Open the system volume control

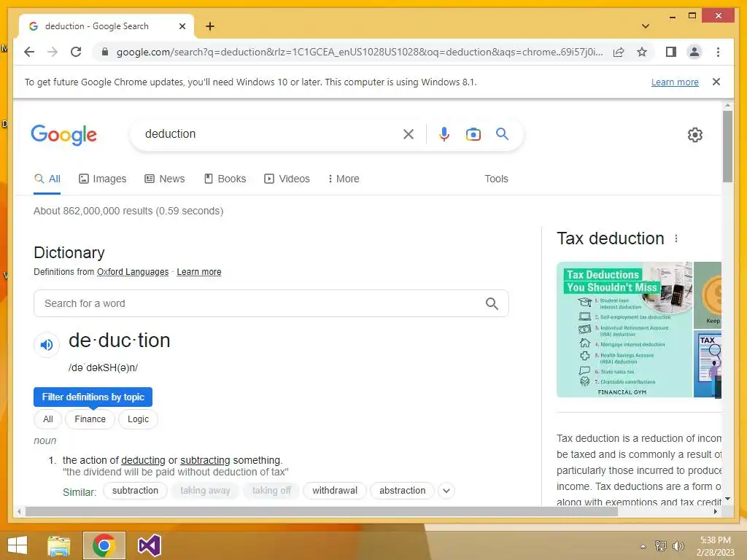[678, 546]
